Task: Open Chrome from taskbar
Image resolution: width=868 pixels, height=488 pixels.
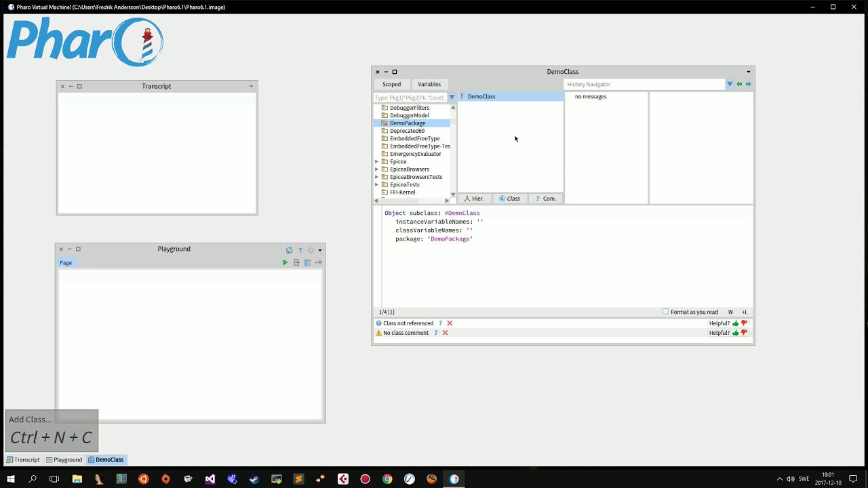Action: [x=387, y=479]
